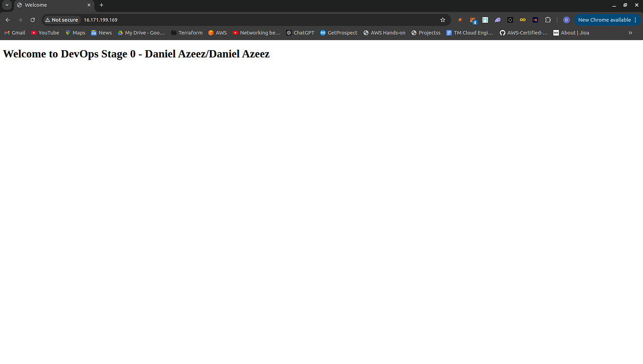Open the Gmail bookmark
643x364 pixels.
(x=15, y=33)
